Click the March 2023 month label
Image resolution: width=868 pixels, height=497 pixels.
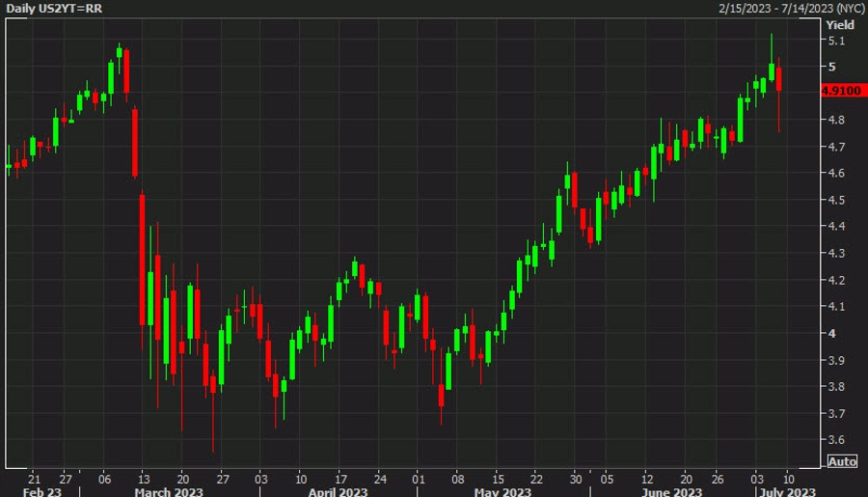tap(169, 492)
